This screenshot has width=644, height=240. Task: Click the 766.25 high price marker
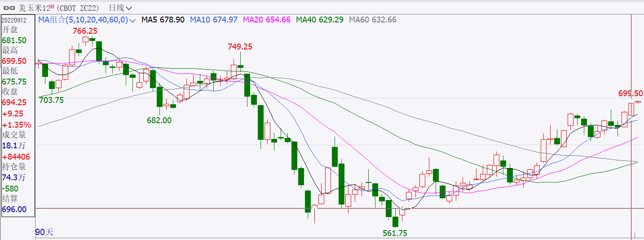pyautogui.click(x=85, y=31)
